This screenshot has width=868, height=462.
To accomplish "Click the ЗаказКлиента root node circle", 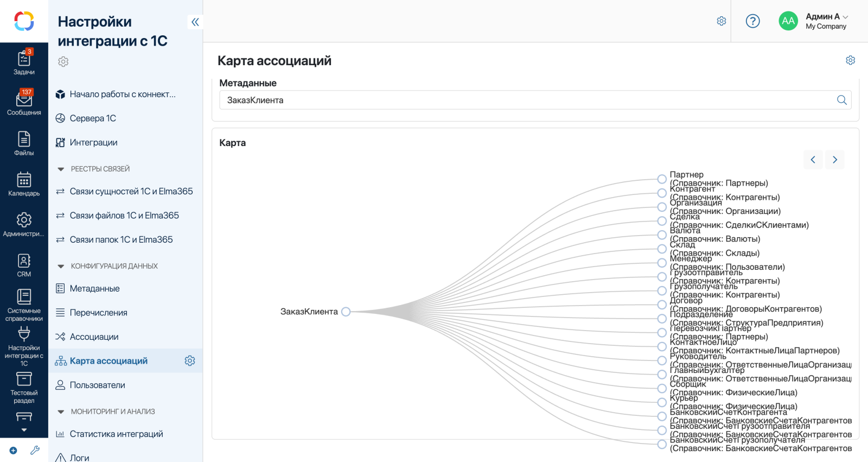I will click(x=346, y=312).
